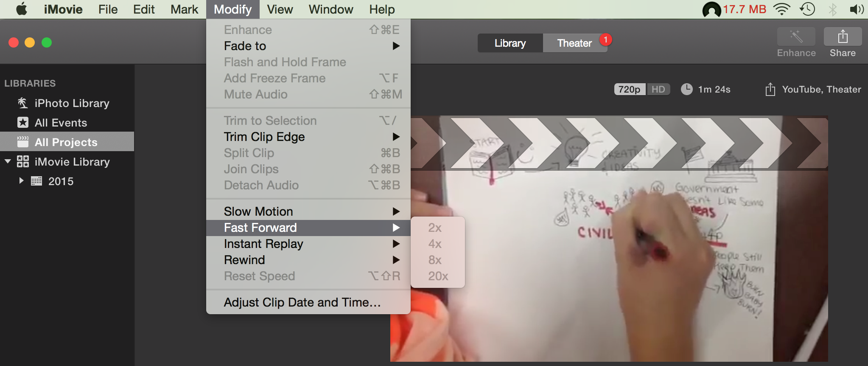
Task: Select All Events in sidebar
Action: [x=61, y=123]
